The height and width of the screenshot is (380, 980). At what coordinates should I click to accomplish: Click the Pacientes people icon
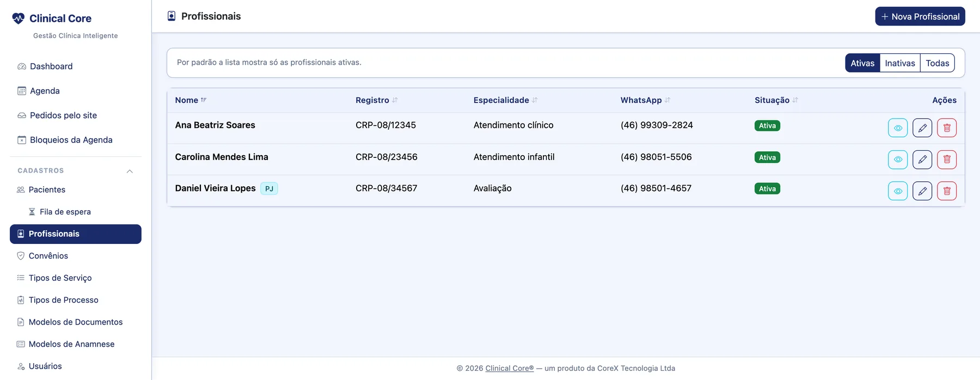(x=21, y=189)
